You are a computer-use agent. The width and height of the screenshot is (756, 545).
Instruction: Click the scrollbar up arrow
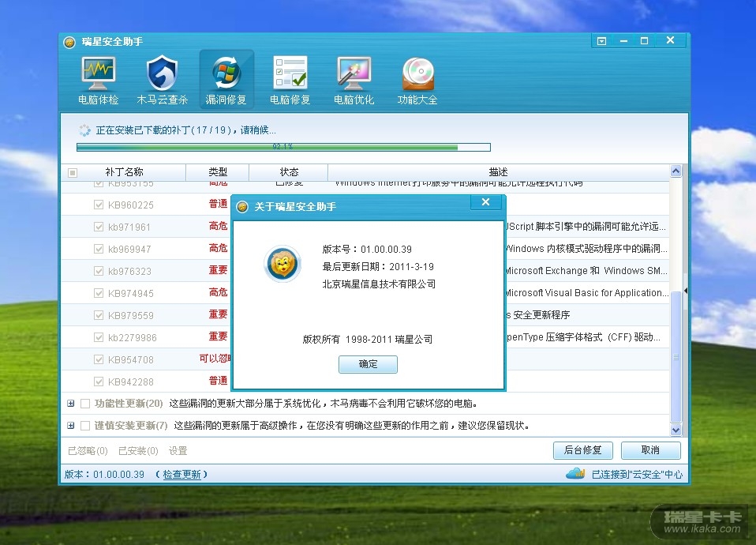pos(676,171)
